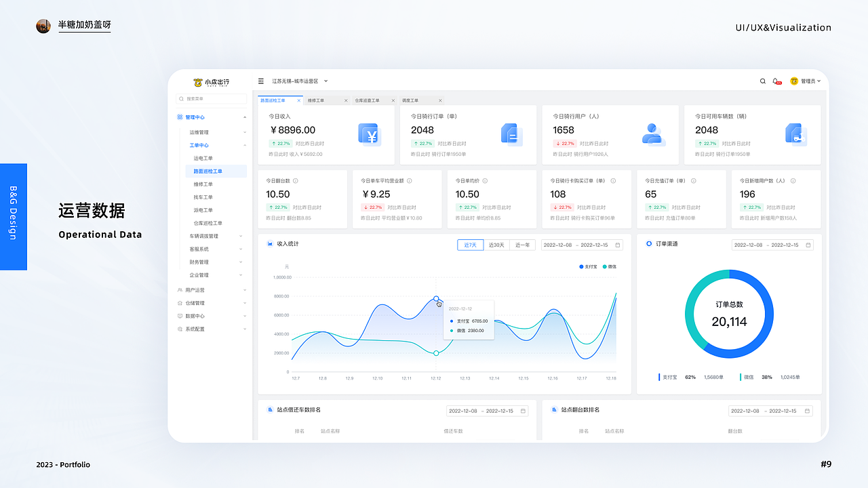Click the 12.12 微信 data point on chart
This screenshot has width=868, height=488.
[x=436, y=353]
